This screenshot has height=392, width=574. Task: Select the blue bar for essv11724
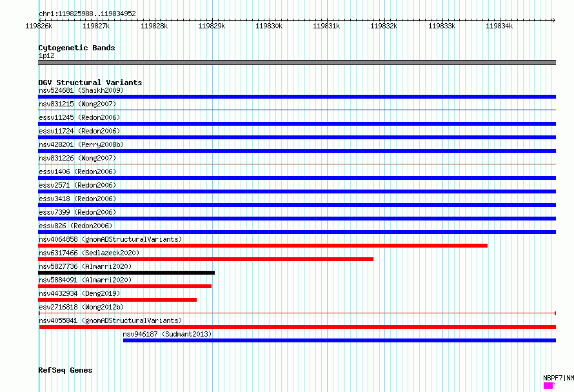[297, 137]
